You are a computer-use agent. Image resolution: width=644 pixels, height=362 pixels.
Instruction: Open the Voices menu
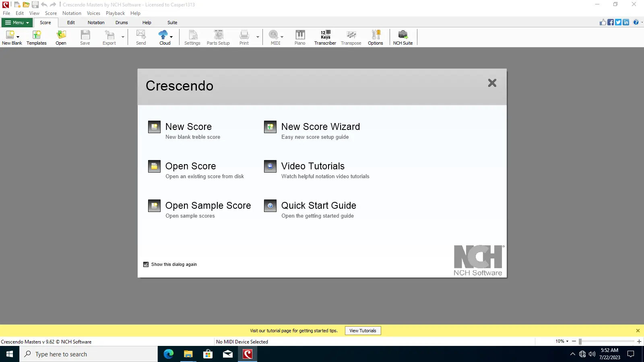(x=93, y=13)
